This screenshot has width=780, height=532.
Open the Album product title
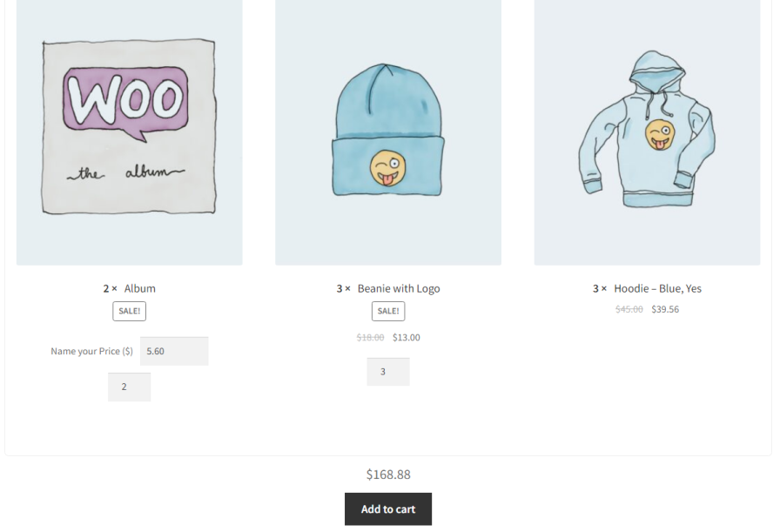[140, 289]
